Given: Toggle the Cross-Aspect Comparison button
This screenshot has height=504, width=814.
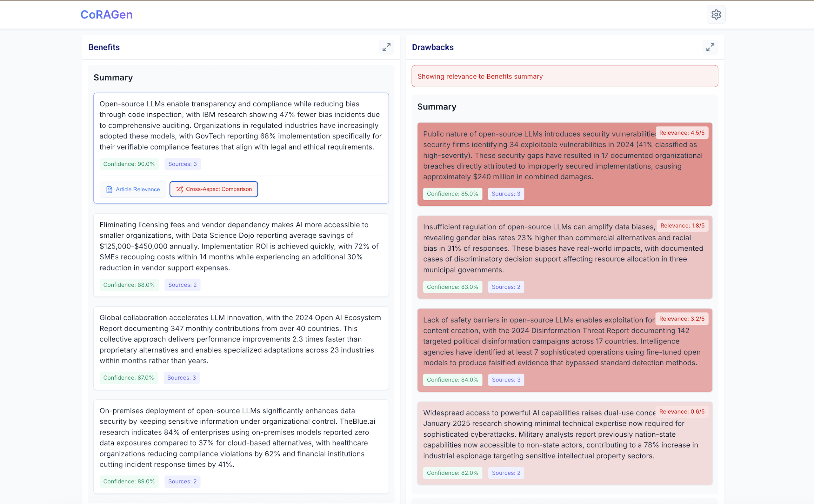Looking at the screenshot, I should pos(214,189).
